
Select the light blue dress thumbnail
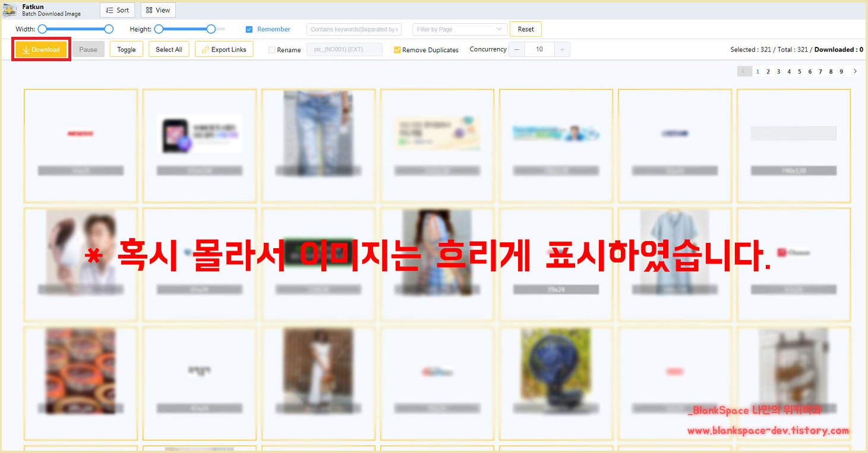(x=675, y=265)
